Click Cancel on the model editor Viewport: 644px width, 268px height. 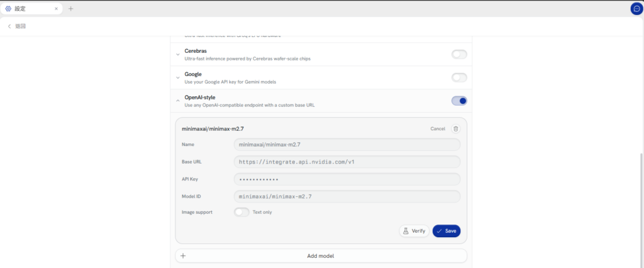click(x=438, y=129)
